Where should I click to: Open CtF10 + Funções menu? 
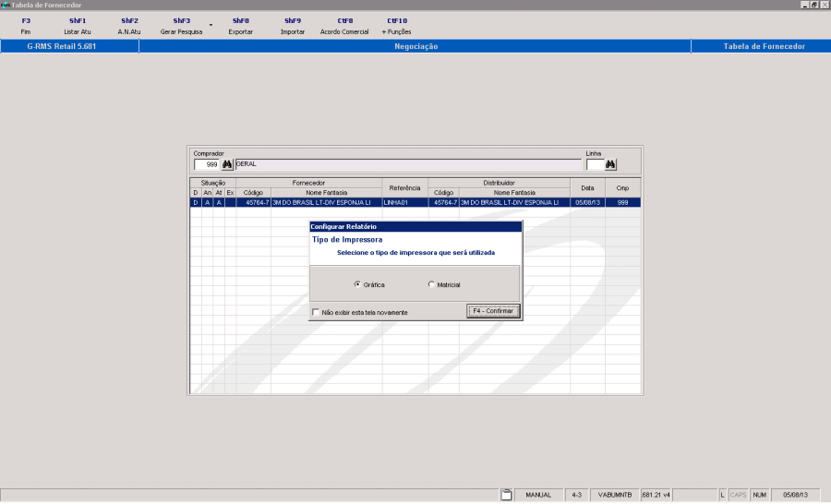(x=396, y=26)
